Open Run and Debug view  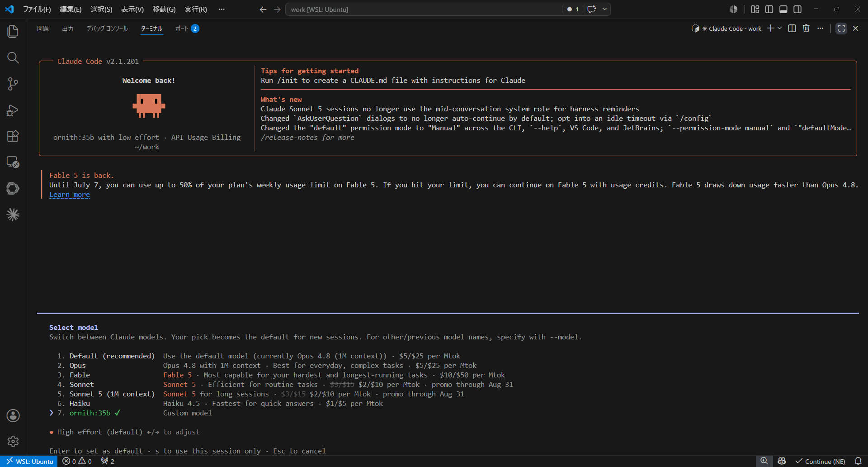(13, 110)
